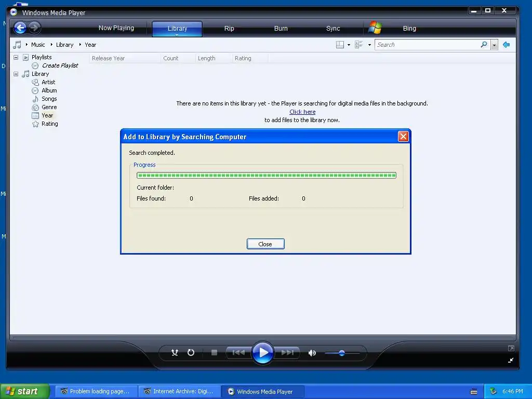This screenshot has height=399, width=532.
Task: Click the blue list pane arrow icon
Action: [506, 45]
